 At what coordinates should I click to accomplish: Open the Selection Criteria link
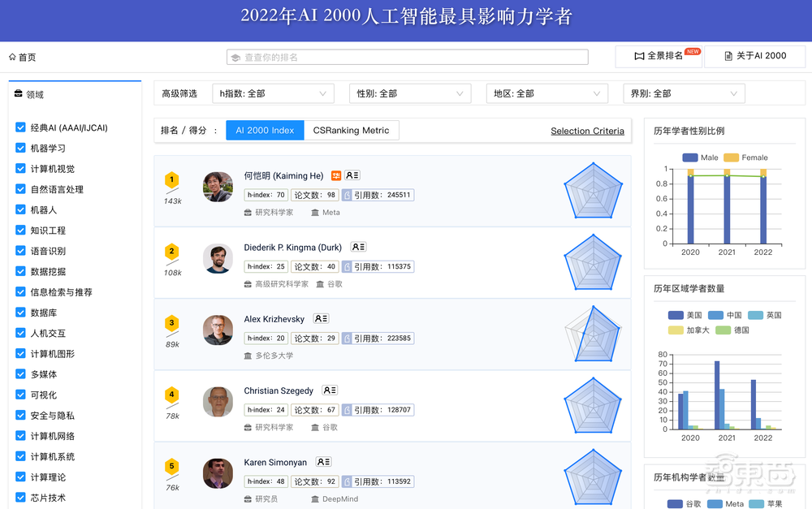(x=587, y=131)
